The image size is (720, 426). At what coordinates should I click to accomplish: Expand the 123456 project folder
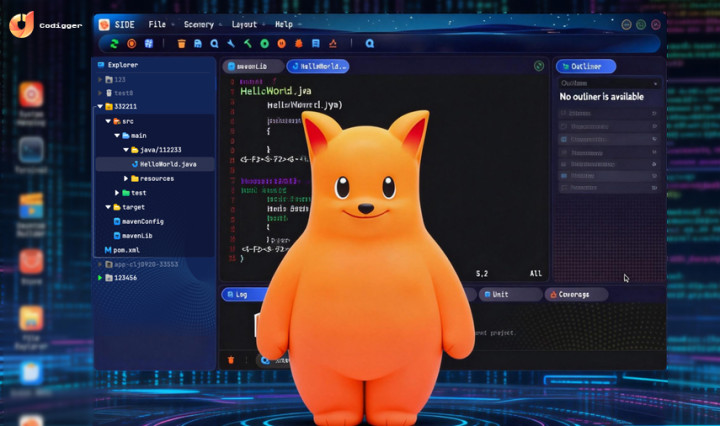(100, 278)
